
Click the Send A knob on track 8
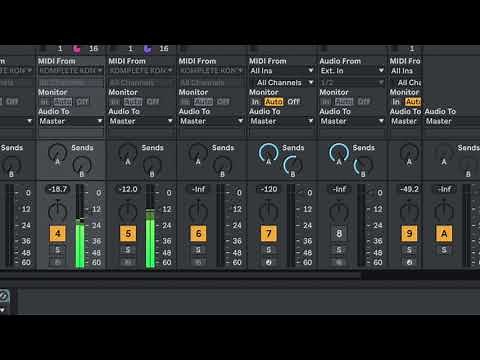pos(339,153)
